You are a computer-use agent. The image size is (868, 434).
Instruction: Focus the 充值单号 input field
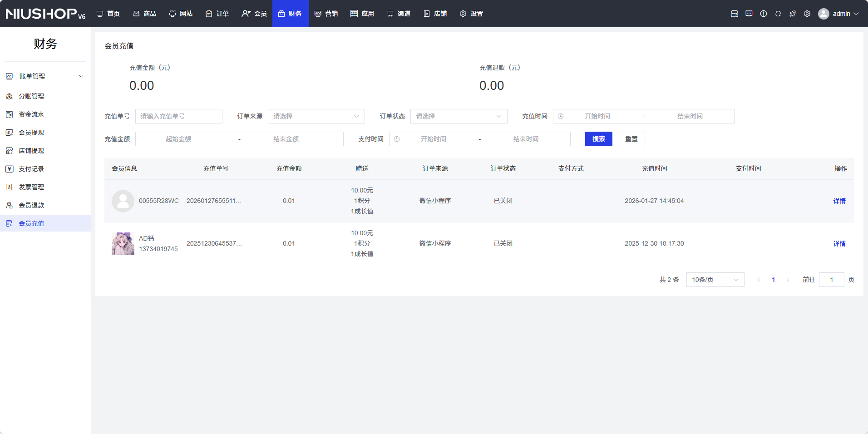click(x=178, y=116)
